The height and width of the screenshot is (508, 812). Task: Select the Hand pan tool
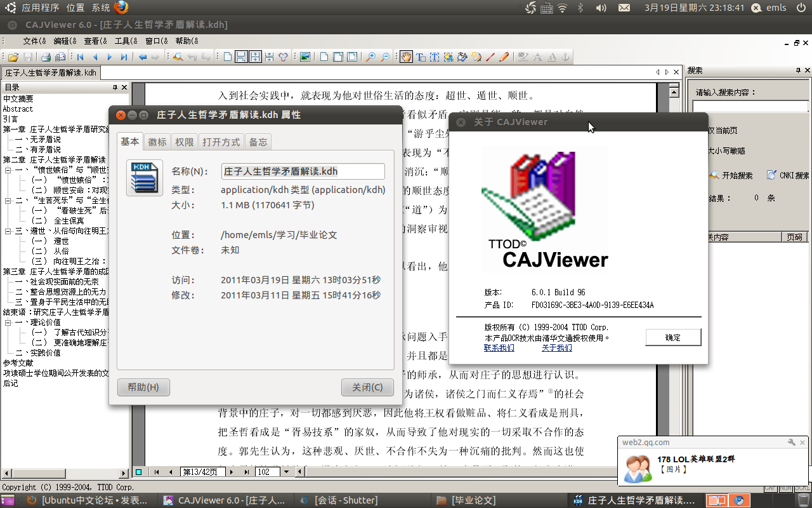pos(406,57)
